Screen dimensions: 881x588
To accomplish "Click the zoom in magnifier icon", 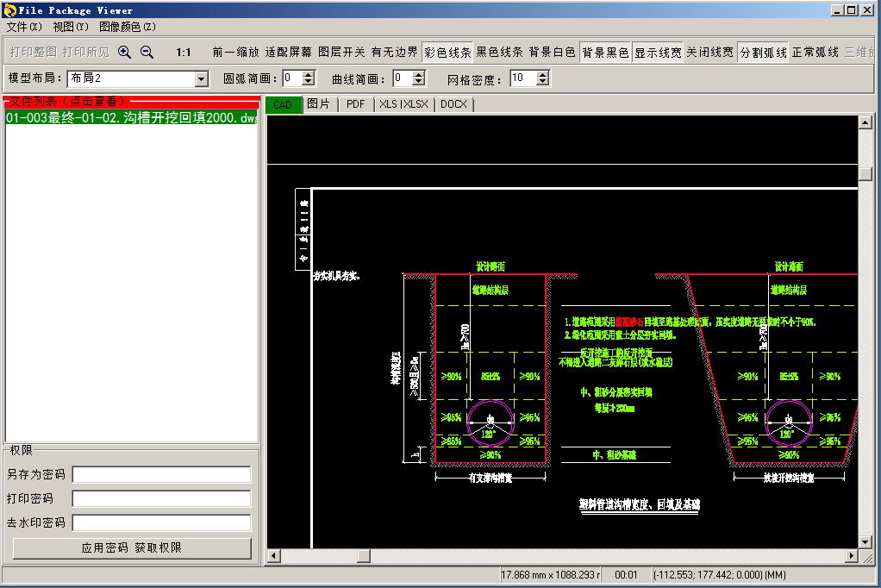I will pos(125,52).
